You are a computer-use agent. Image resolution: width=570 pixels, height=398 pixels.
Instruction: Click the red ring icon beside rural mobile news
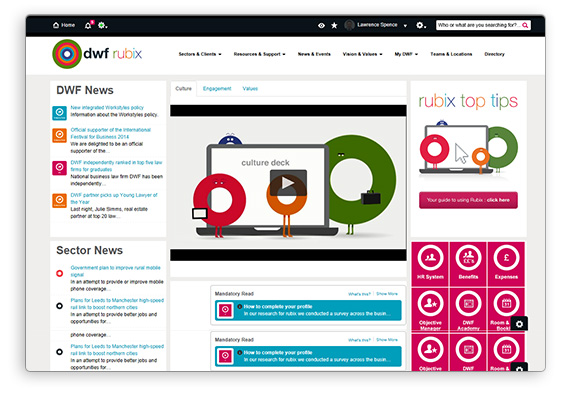click(60, 273)
